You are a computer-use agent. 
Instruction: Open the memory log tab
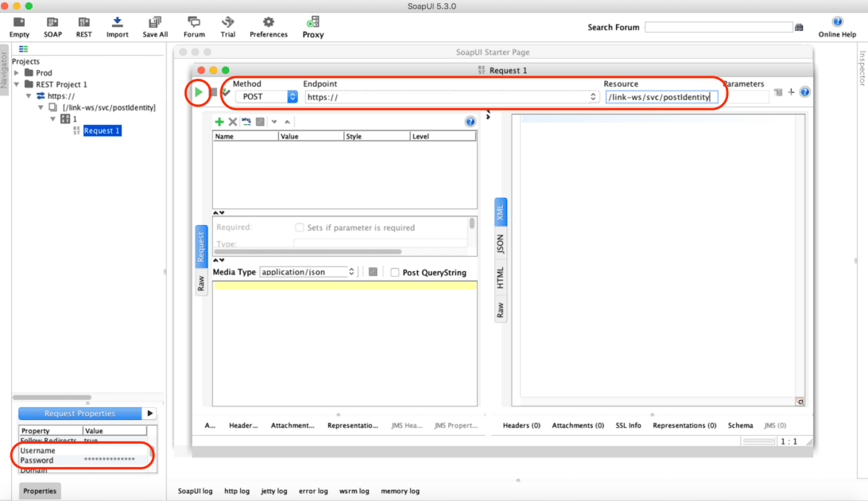coord(401,491)
